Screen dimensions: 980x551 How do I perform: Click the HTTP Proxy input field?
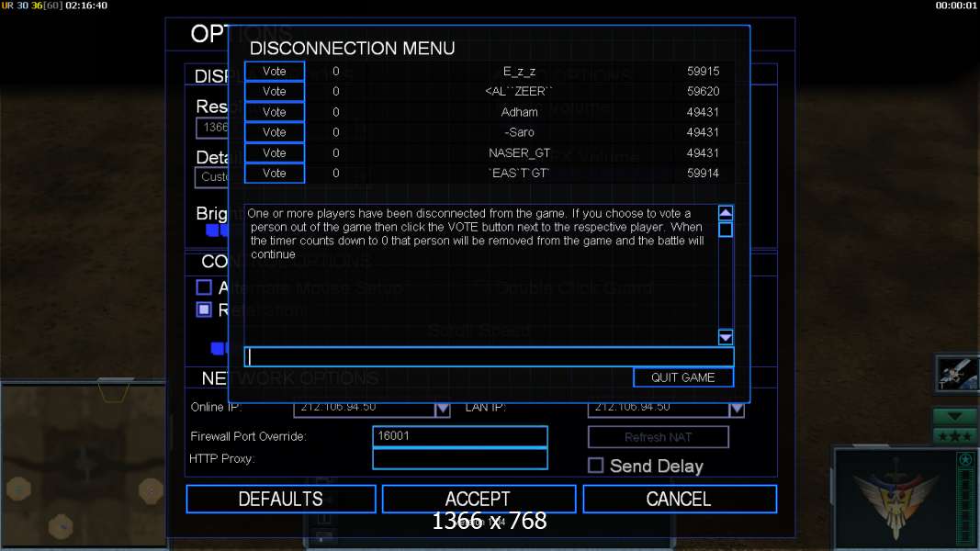point(460,458)
